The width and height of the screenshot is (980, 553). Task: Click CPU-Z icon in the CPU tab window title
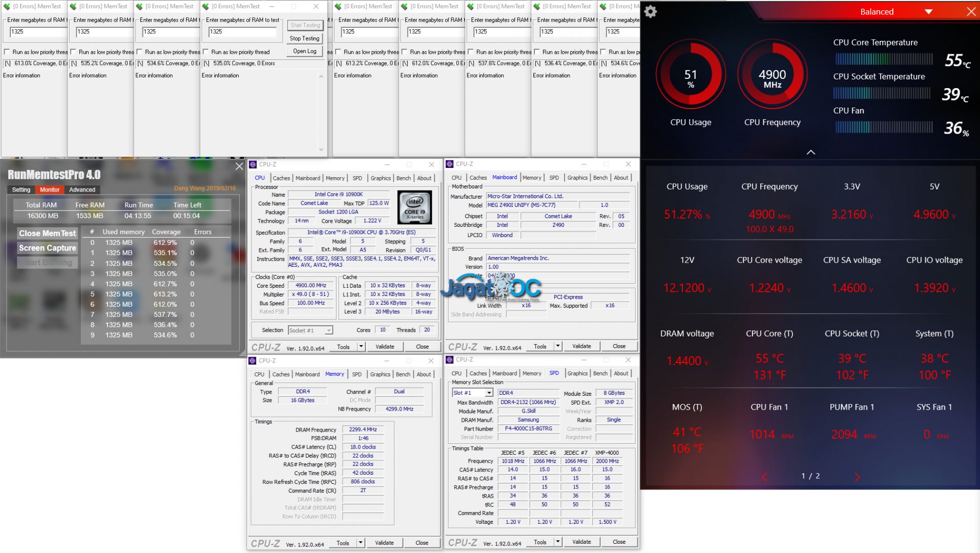point(253,164)
